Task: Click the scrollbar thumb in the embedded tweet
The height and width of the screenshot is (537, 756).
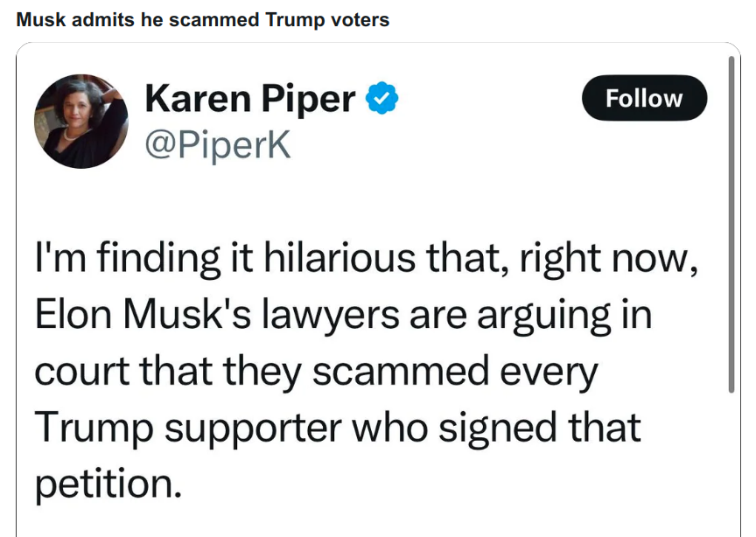Action: tap(731, 224)
